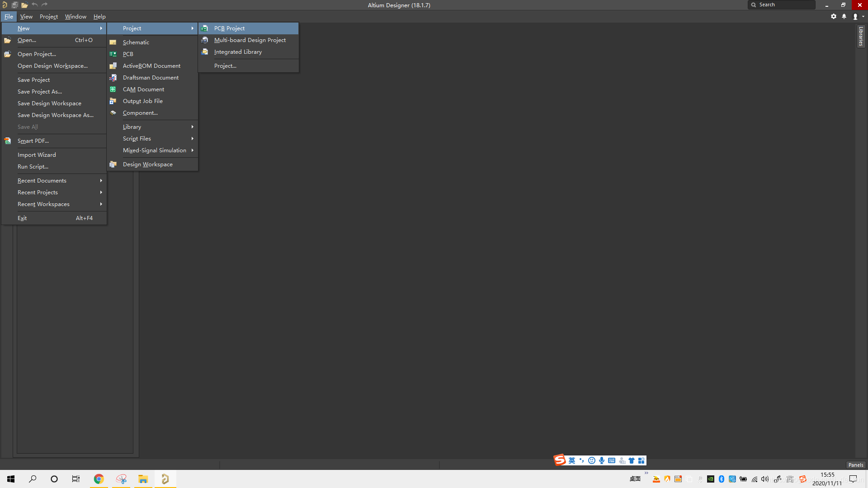Click the PCB document icon

click(113, 54)
